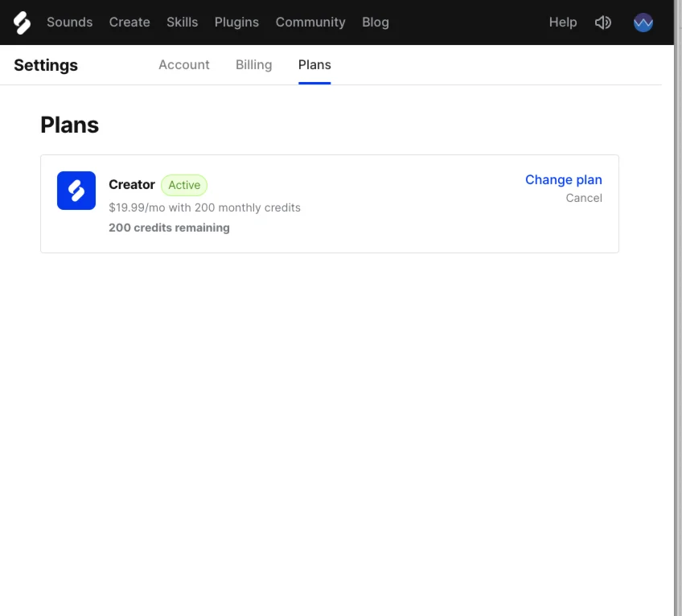Switch to the Account tab
This screenshot has width=682, height=616.
[x=184, y=65]
